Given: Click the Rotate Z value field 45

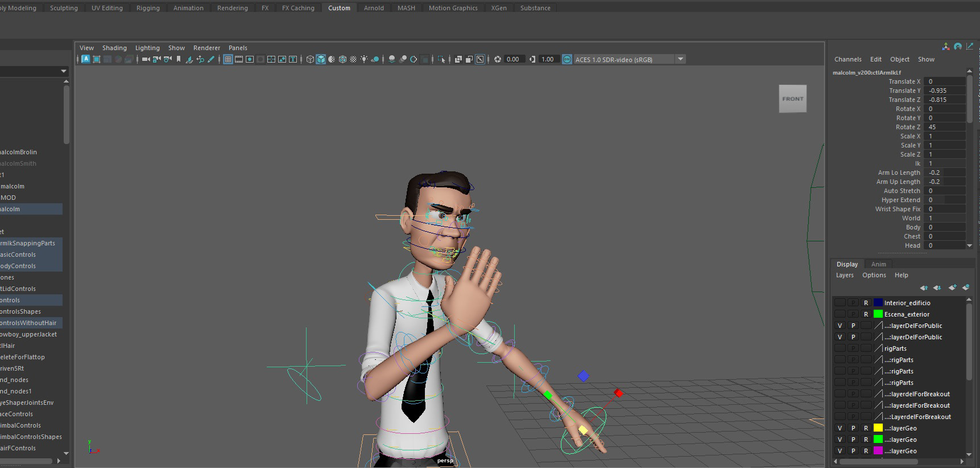Looking at the screenshot, I should (945, 127).
